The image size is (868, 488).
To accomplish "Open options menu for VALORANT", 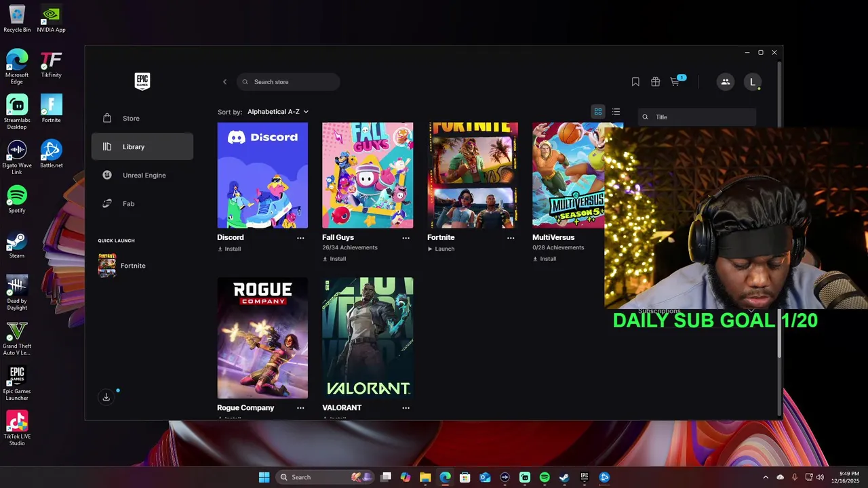I will tap(406, 408).
